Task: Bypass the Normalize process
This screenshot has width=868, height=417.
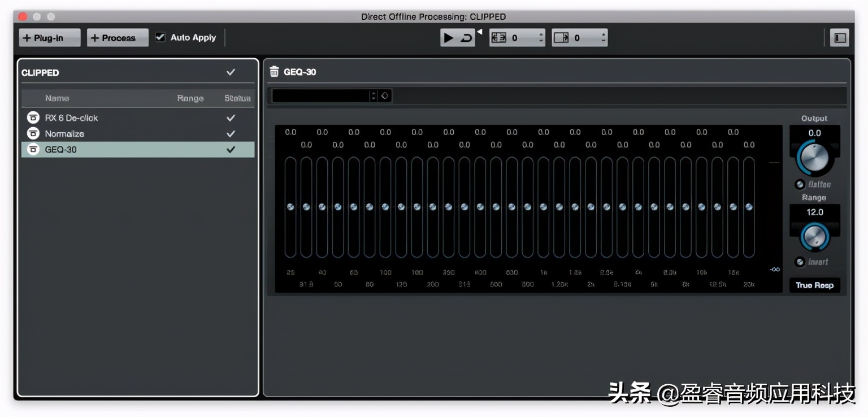Action: click(x=33, y=133)
